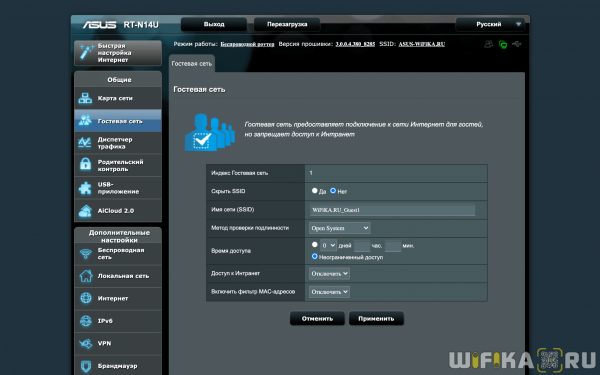The image size is (600, 375).
Task: Open Диспетчер трафика menu item
Action: (x=118, y=143)
